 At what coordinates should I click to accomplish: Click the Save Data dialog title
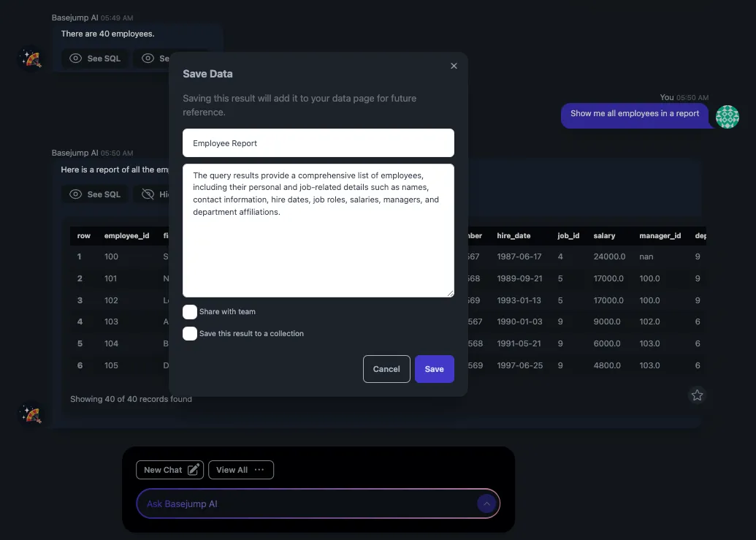(x=207, y=74)
